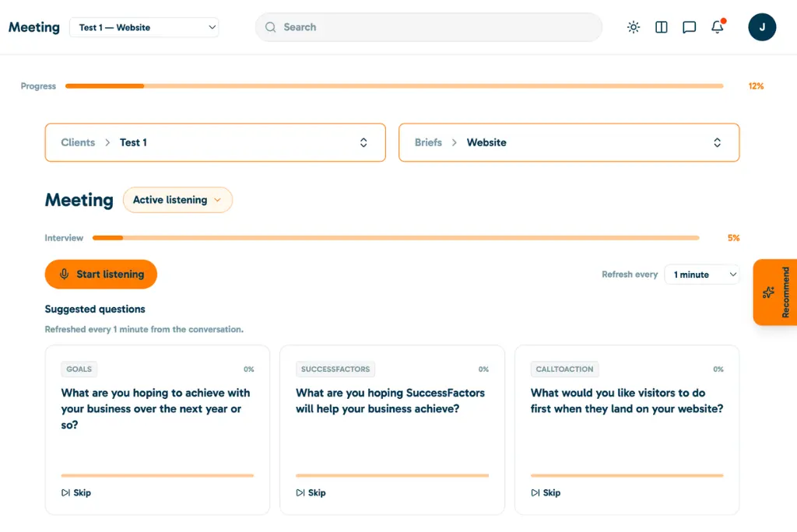Image resolution: width=797 pixels, height=532 pixels.
Task: Open the Test 1 — Website dropdown
Action: [x=144, y=27]
